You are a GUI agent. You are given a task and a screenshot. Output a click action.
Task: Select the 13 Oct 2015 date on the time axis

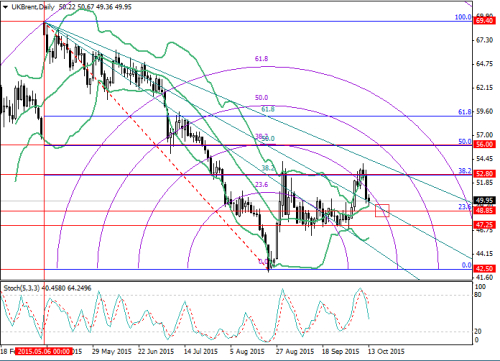coord(386,351)
